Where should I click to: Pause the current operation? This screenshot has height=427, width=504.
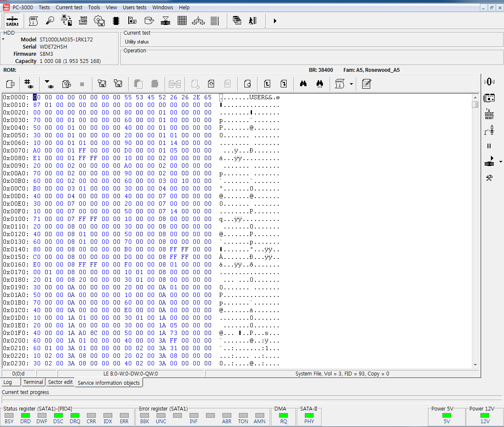coord(489,146)
